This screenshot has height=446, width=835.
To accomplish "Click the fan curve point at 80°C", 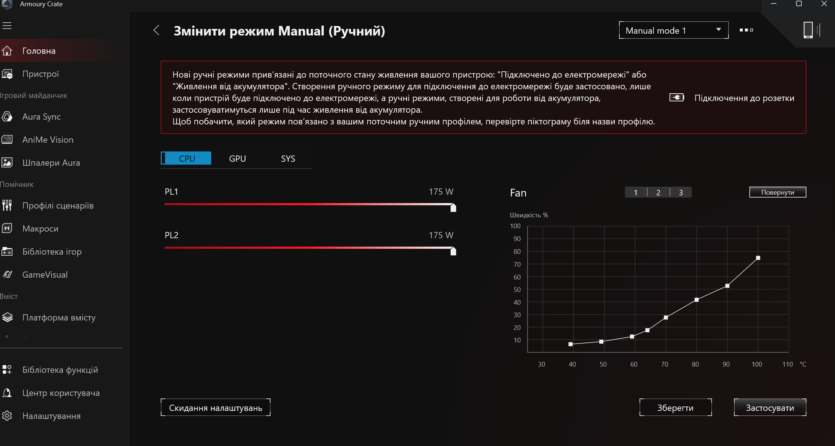I will [x=697, y=300].
